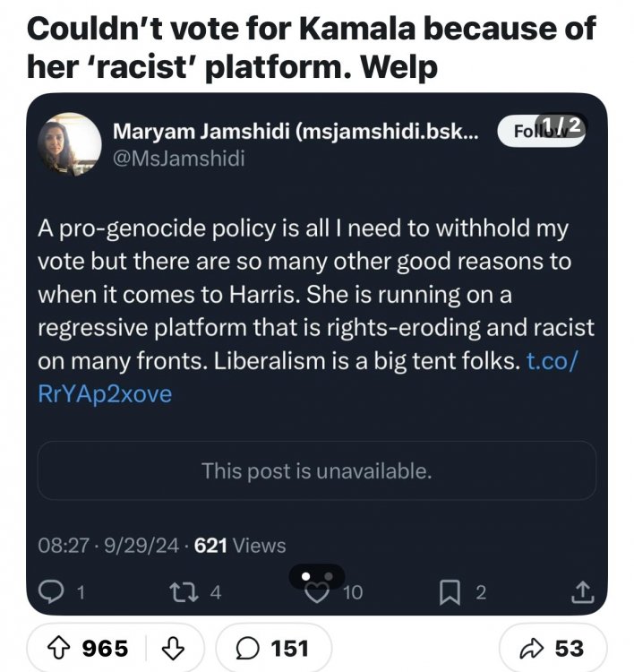634x672 pixels.
Task: Tap the image page indicator dots
Action: [316, 575]
